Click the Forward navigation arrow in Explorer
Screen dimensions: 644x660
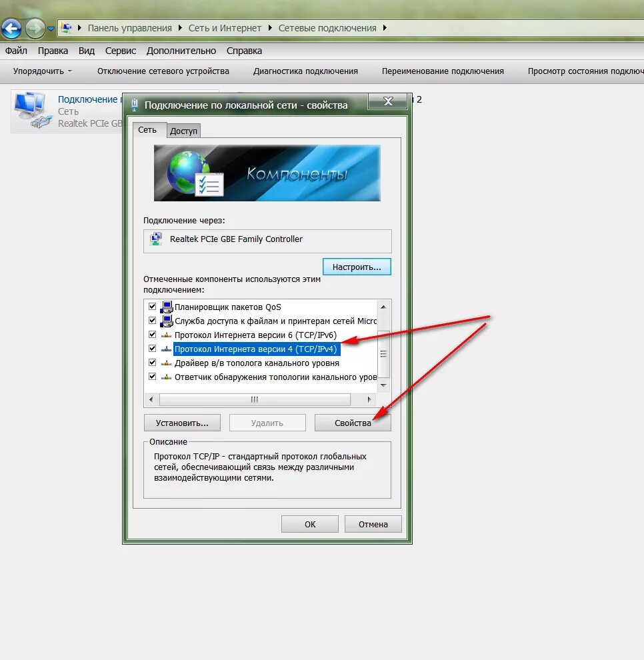[x=35, y=28]
